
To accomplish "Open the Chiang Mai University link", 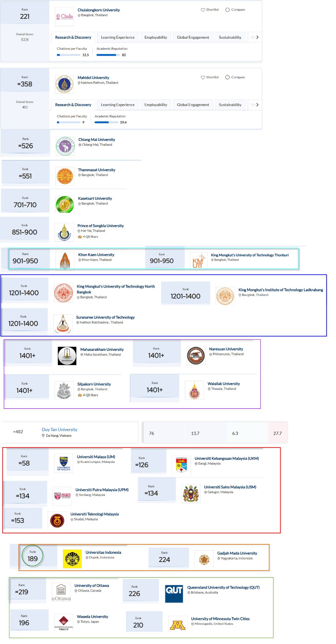I will pos(97,140).
